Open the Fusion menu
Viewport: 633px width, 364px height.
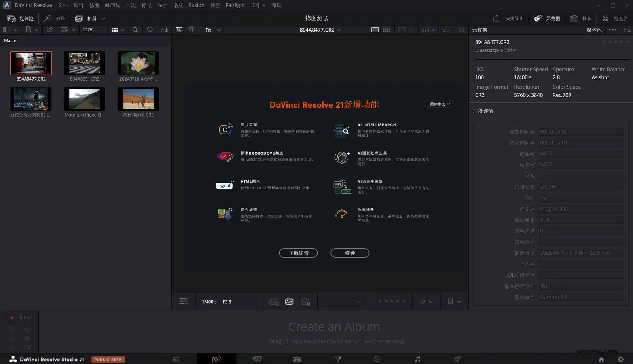click(x=197, y=5)
